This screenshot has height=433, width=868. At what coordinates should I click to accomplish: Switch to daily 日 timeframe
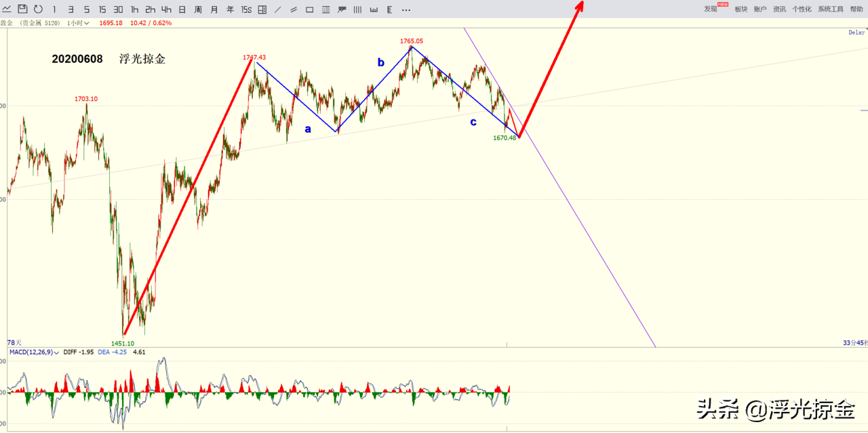[x=182, y=9]
